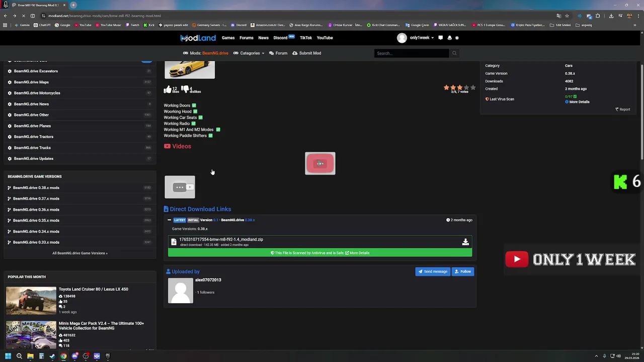Image resolution: width=644 pixels, height=362 pixels.
Task: Open the 1765310717554-bmw-m8-f92-1.4_modland.zip link
Action: tap(221, 239)
